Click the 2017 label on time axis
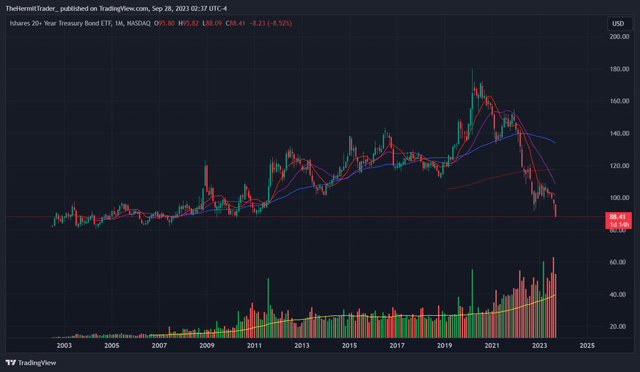The width and height of the screenshot is (640, 372). click(x=397, y=346)
